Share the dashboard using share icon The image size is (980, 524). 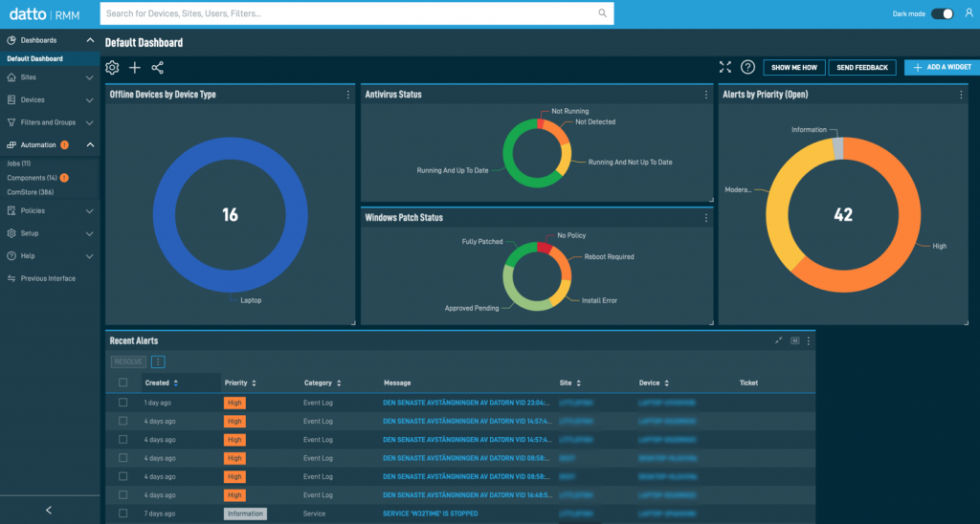(x=158, y=68)
